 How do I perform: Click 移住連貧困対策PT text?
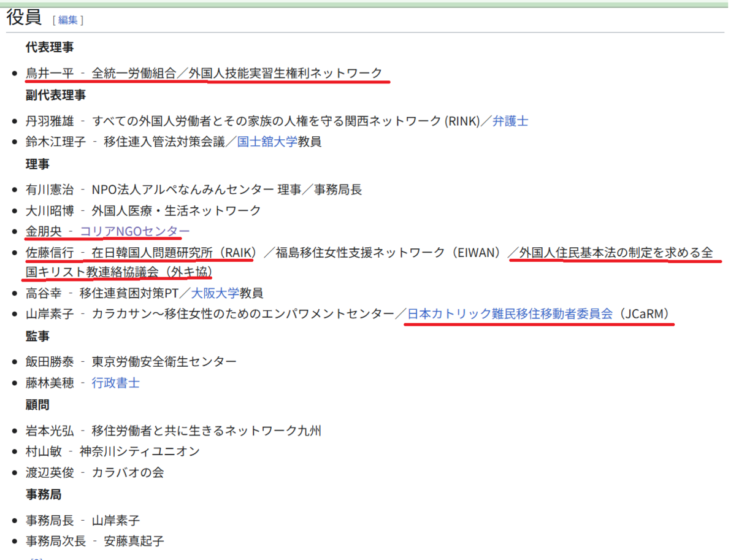tap(129, 293)
